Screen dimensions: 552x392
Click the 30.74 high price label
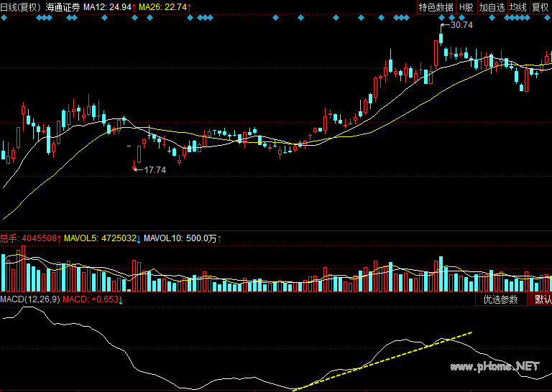click(461, 25)
